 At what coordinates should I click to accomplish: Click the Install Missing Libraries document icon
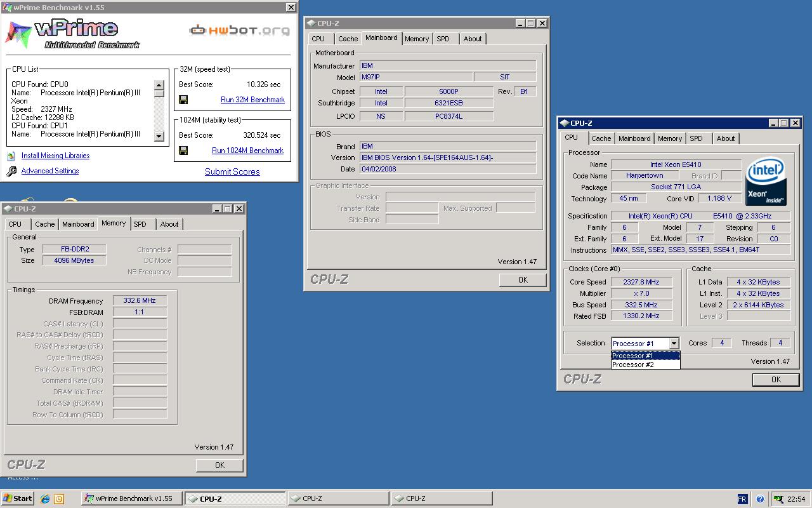tap(11, 156)
